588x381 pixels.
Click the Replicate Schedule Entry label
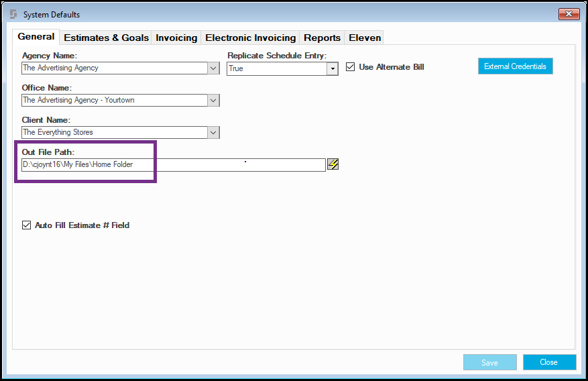(x=277, y=56)
